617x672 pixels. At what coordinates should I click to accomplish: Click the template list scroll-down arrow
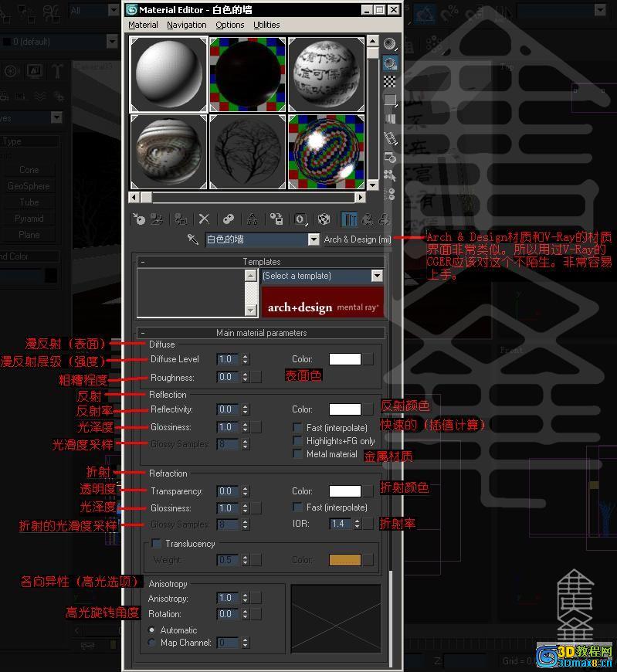[251, 311]
